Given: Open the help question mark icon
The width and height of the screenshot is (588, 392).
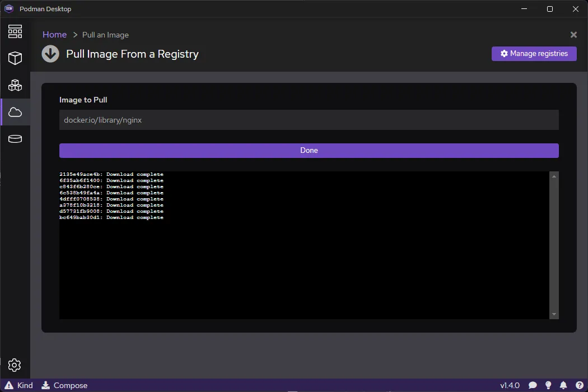Looking at the screenshot, I should coord(580,385).
